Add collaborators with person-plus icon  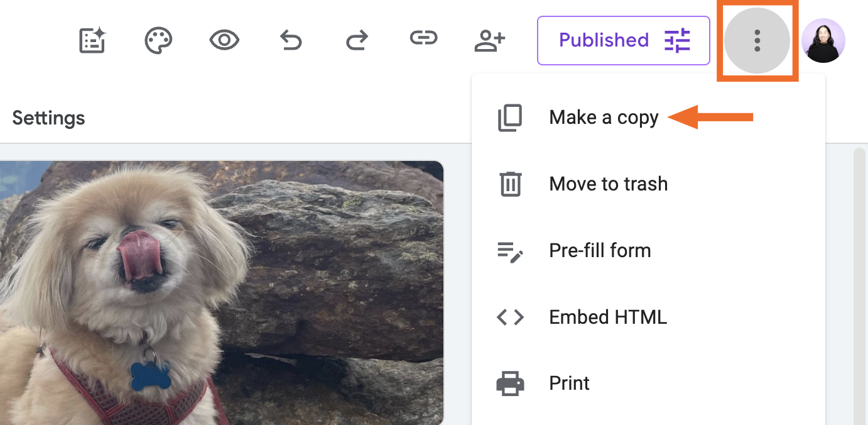point(489,41)
